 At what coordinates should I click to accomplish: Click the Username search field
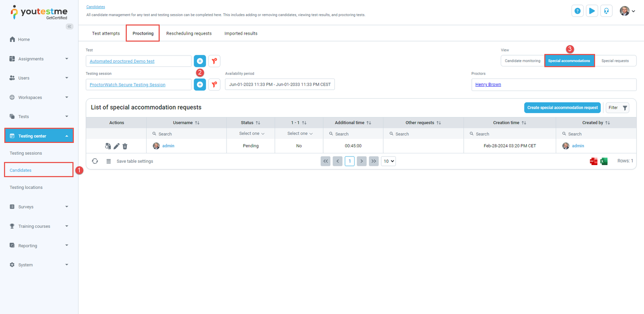click(x=189, y=134)
